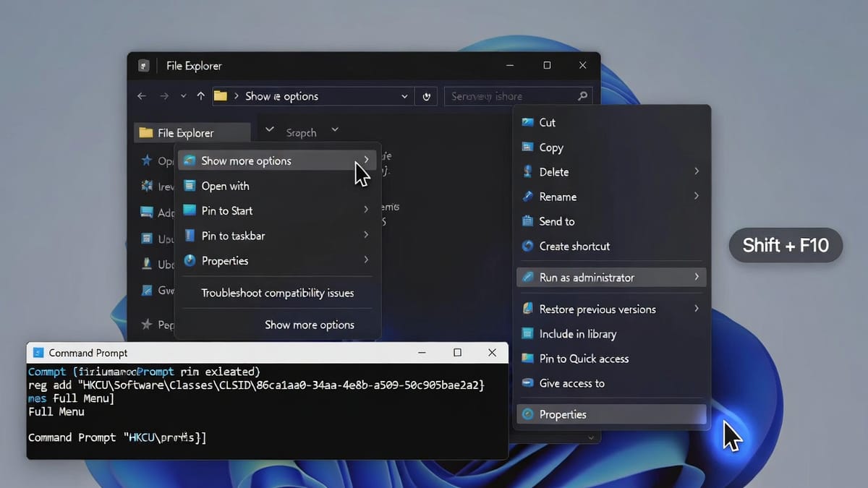The width and height of the screenshot is (868, 488).
Task: Click the sidebar icon beside 'Irev'
Action: point(147,187)
